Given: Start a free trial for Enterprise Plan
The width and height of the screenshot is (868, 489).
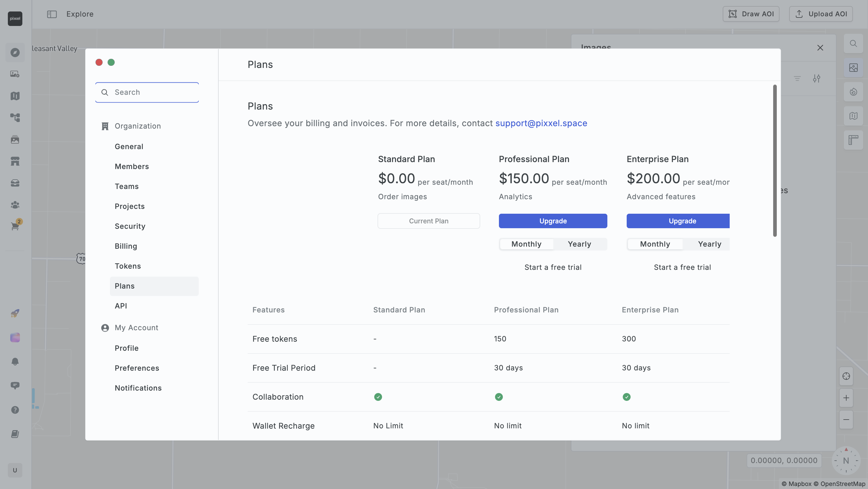Looking at the screenshot, I should tap(682, 267).
